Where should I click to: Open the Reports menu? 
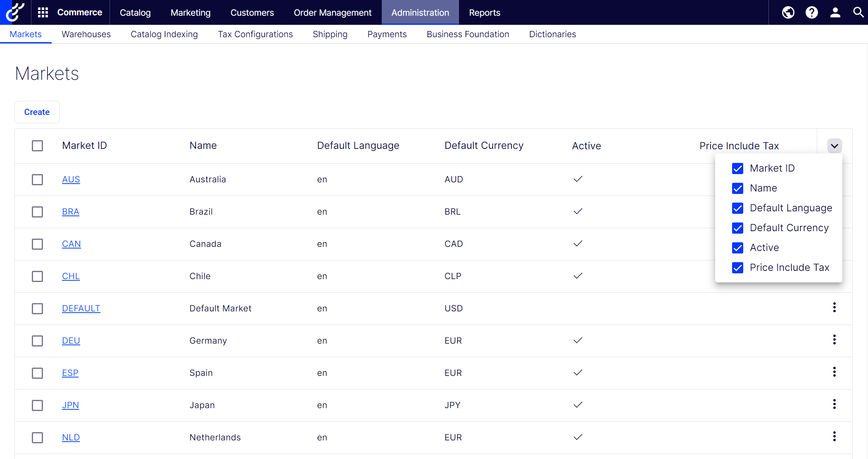(x=485, y=12)
